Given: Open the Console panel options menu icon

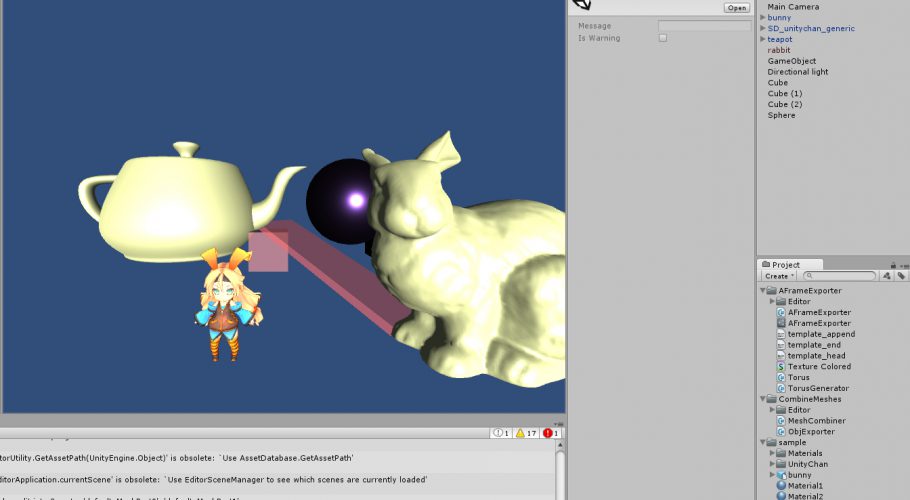Looking at the screenshot, I should coord(558,425).
